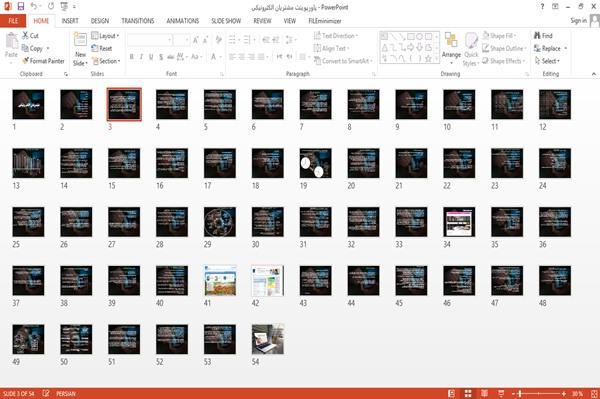Expand the Layout dropdown
This screenshot has height=399, width=600.
pyautogui.click(x=105, y=36)
